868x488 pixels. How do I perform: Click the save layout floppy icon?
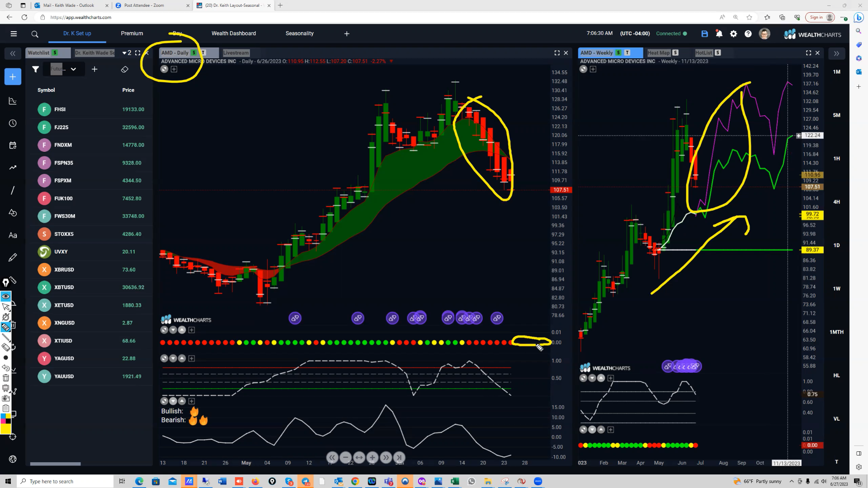click(704, 34)
